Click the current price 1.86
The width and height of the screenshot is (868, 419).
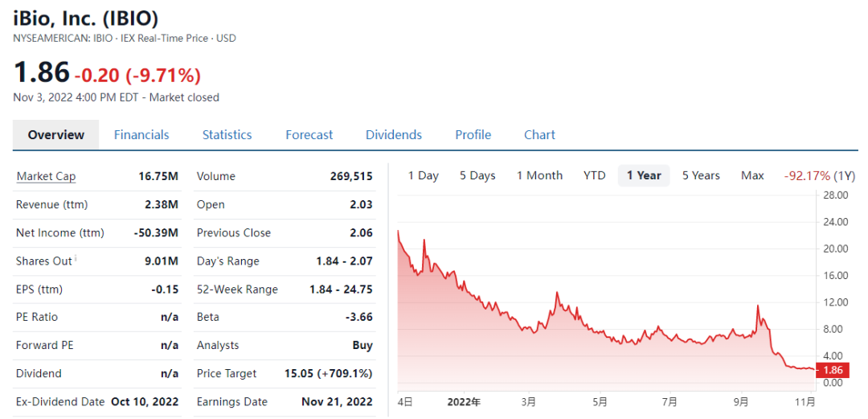point(42,73)
